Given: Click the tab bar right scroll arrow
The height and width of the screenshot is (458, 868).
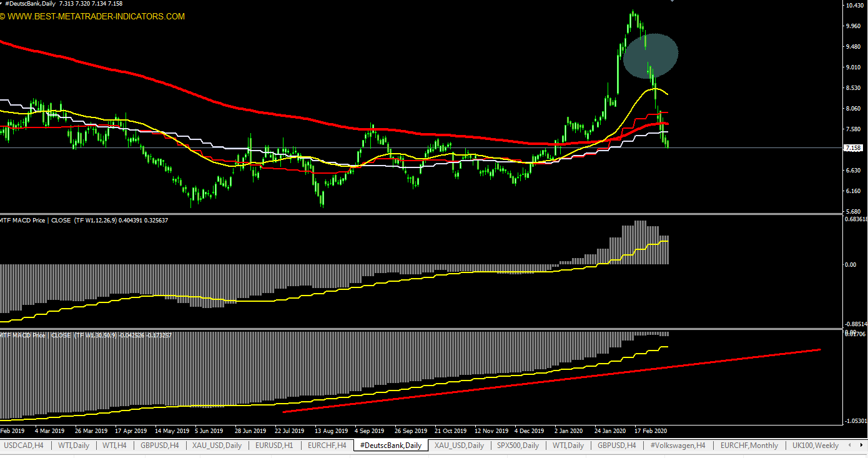Looking at the screenshot, I should pyautogui.click(x=862, y=446).
